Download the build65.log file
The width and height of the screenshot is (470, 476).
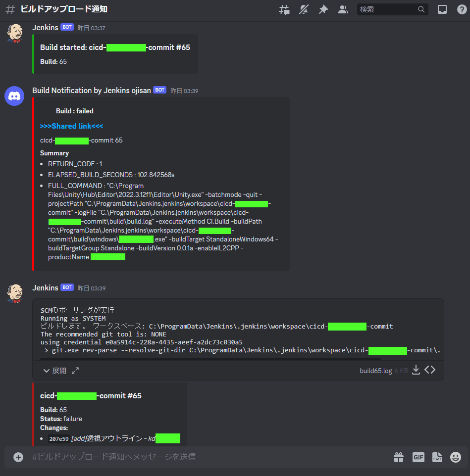[x=416, y=370]
